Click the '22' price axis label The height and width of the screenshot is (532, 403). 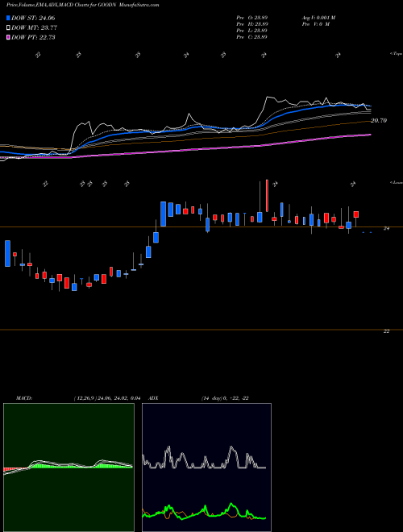tap(386, 331)
